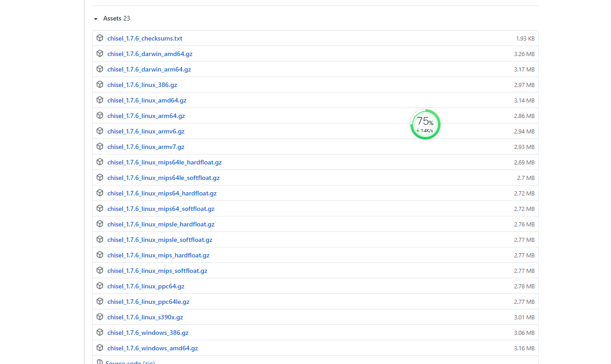Click package icon beside linux_armv7.gz
Screen dimensions: 611x364
coord(100,147)
